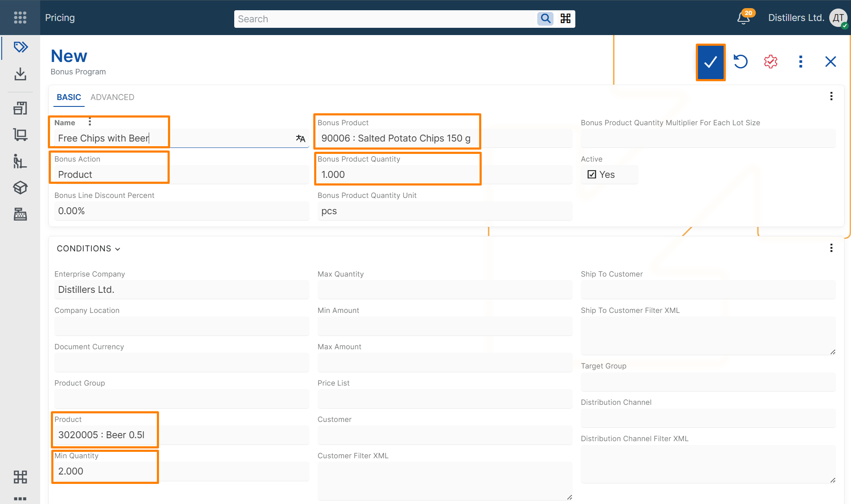Image resolution: width=851 pixels, height=504 pixels.
Task: Open the cash register sidebar icon
Action: point(20,214)
